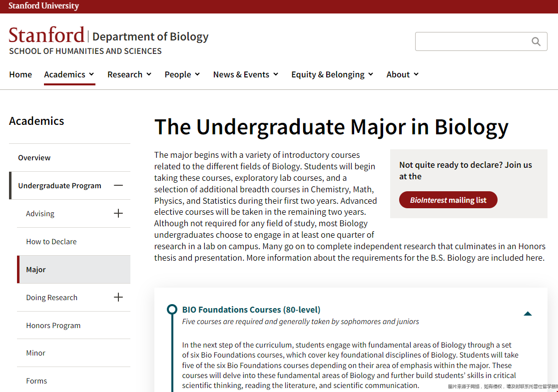
Task: Open the Forms sidebar link
Action: pyautogui.click(x=36, y=381)
